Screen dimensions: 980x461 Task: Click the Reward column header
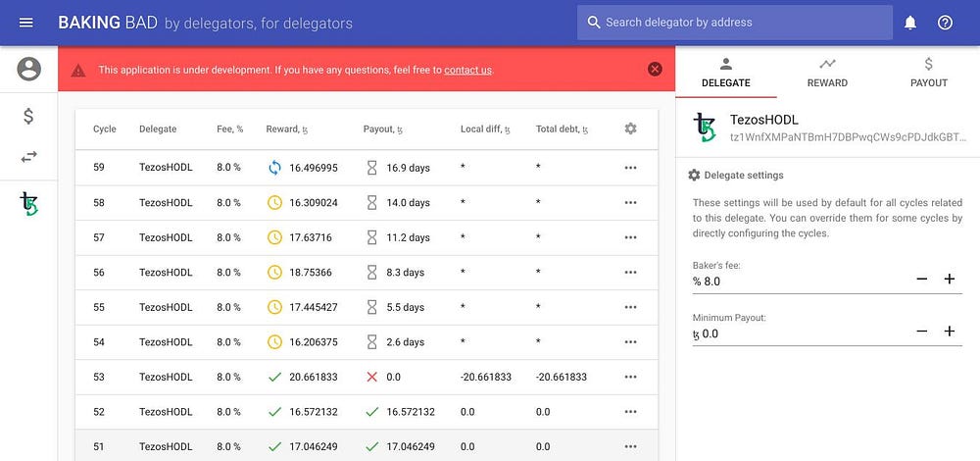(287, 129)
